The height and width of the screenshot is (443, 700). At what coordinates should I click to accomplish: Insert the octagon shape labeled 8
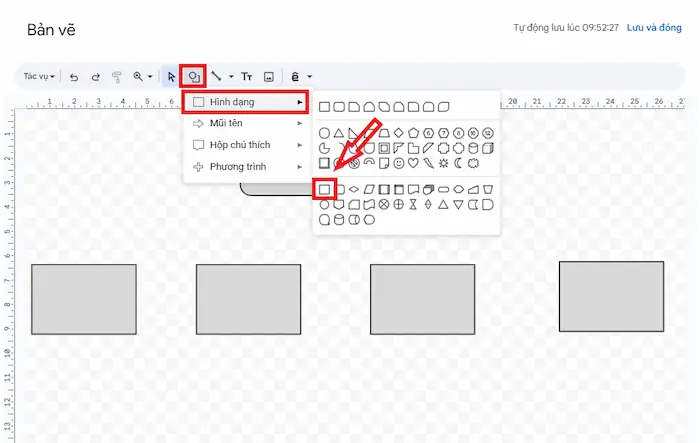(458, 133)
